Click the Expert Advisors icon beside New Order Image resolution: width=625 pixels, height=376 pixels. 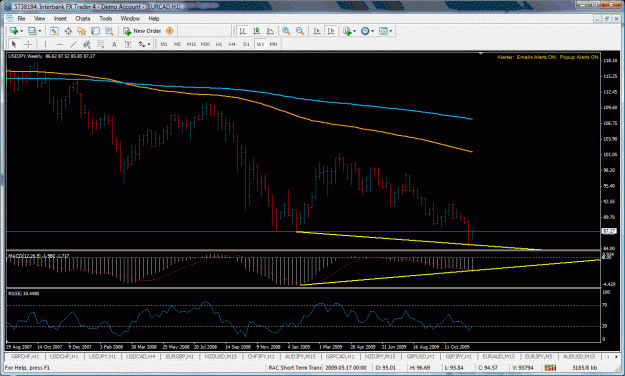pyautogui.click(x=170, y=31)
